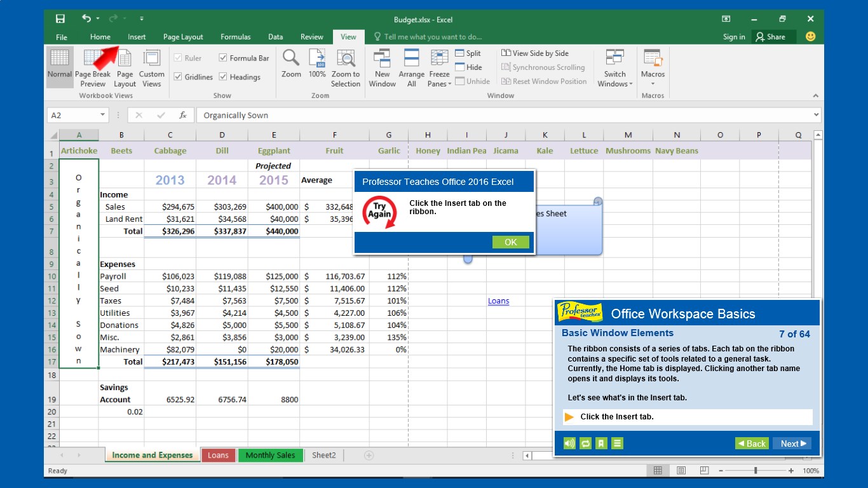
Task: Save the workbook from Quick Access Toolbar
Action: (x=60, y=19)
